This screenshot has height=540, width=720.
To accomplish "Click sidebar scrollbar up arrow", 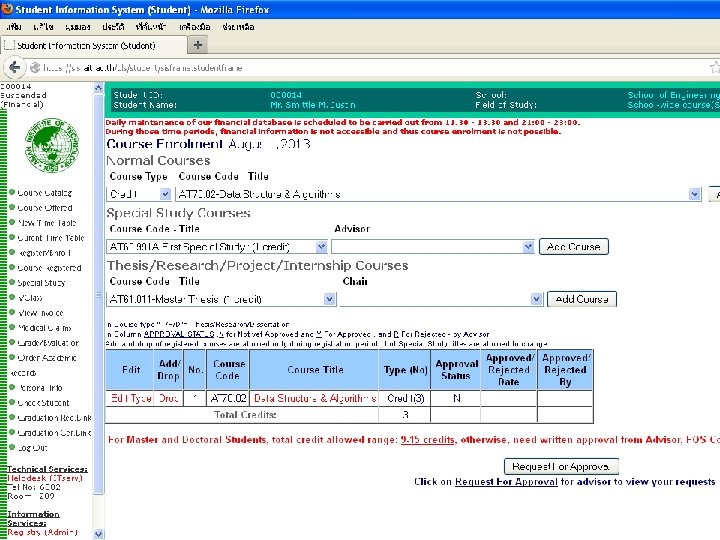I will (x=98, y=87).
